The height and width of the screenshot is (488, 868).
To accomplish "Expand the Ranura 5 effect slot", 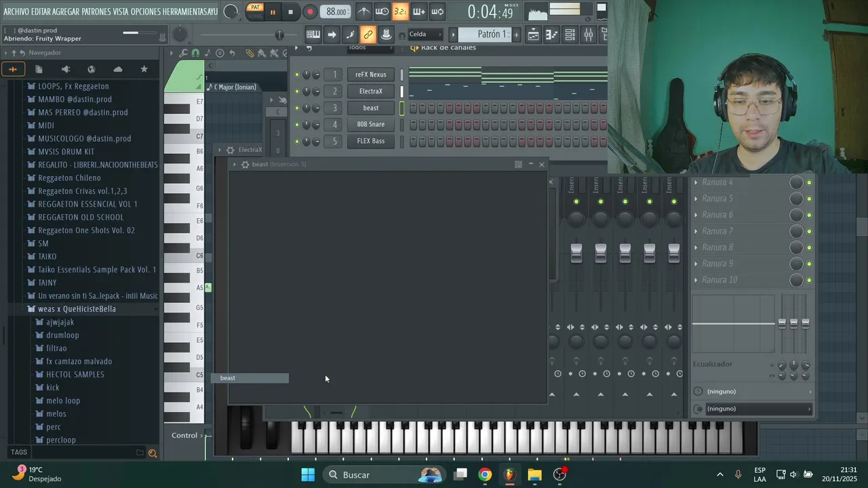I will click(x=696, y=199).
